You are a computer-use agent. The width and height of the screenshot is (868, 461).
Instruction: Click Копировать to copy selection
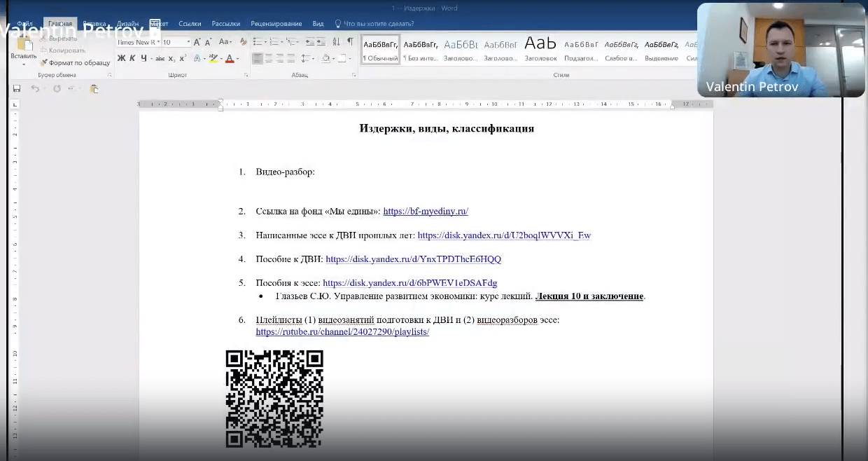tap(62, 50)
